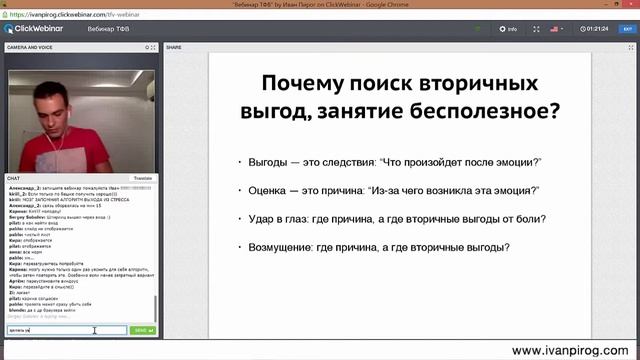Viewport: 640px width, 360px height.
Task: Click the presenter webcam video
Action: pos(82,121)
